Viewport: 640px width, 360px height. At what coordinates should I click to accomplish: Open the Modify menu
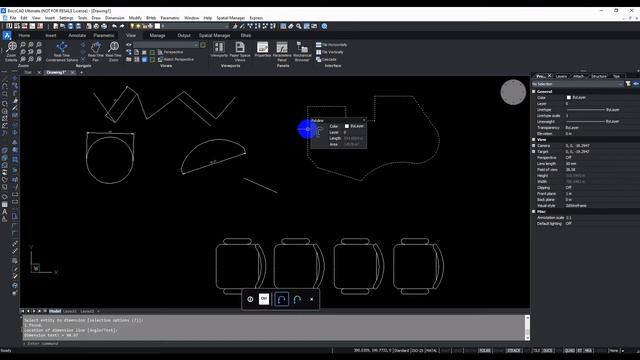135,18
